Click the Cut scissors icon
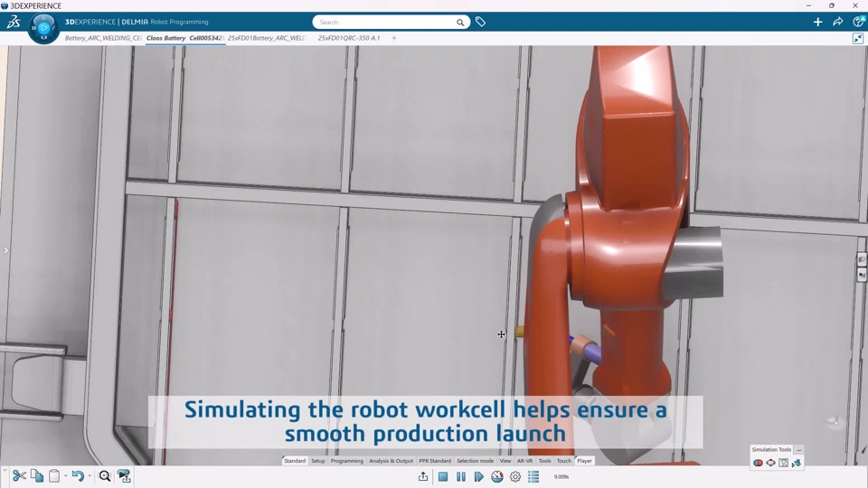This screenshot has width=868, height=488. tap(19, 476)
